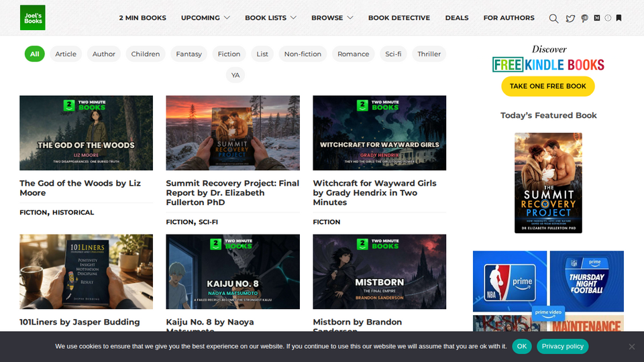Filter posts by Children
Viewport: 644px width, 362px height.
coord(146,54)
